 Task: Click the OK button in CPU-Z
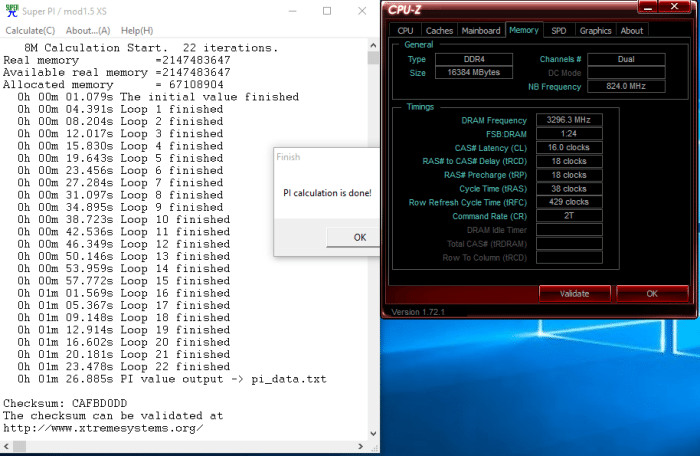coord(652,293)
